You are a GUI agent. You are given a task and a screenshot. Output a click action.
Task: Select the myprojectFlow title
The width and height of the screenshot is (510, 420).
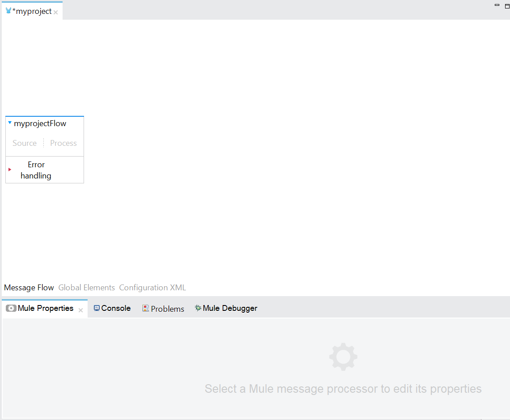40,123
